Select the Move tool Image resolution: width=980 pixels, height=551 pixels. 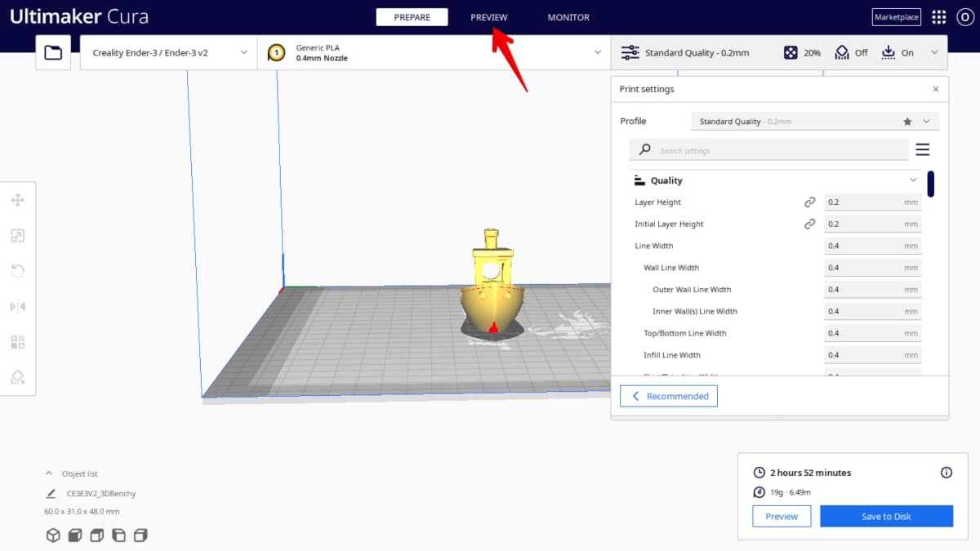pyautogui.click(x=18, y=199)
